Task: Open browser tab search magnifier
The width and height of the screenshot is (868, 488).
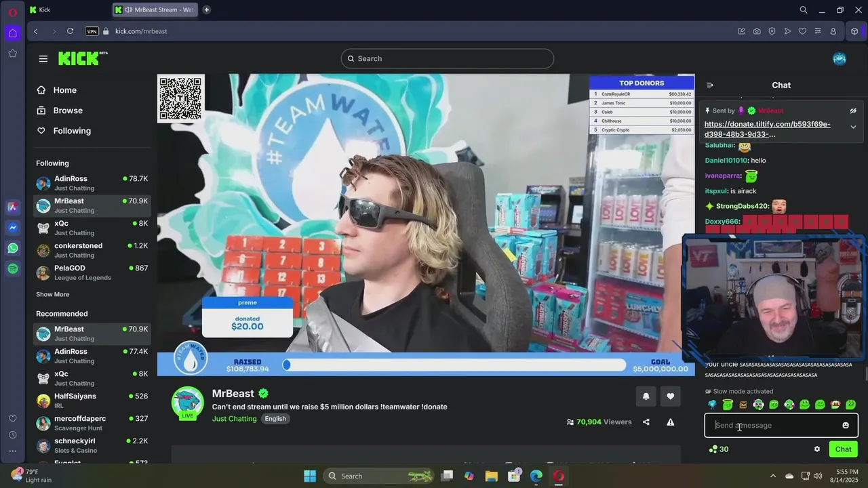Action: pyautogui.click(x=804, y=9)
